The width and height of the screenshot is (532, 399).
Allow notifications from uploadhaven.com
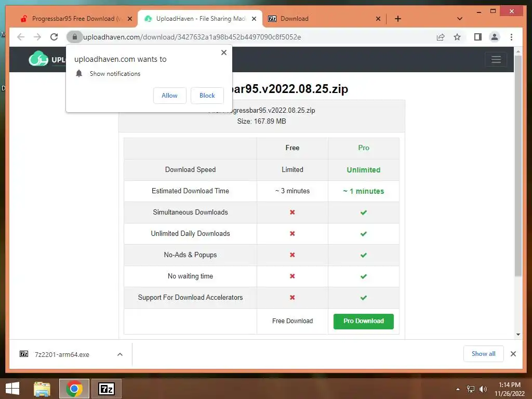pos(170,96)
